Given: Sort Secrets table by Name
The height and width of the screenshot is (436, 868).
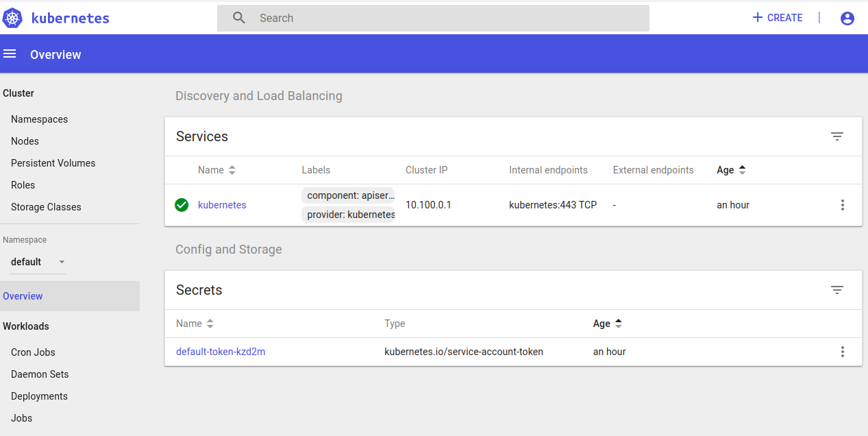Looking at the screenshot, I should tap(195, 324).
